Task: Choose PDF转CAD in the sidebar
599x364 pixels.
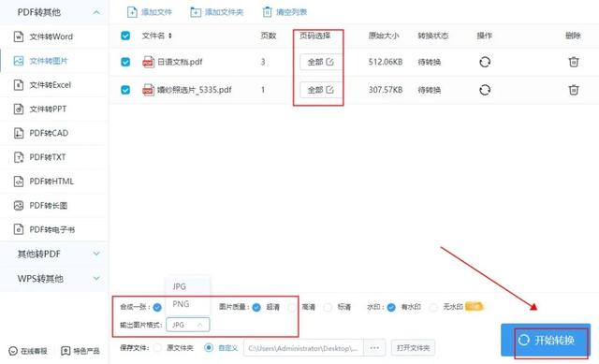Action: coord(54,133)
